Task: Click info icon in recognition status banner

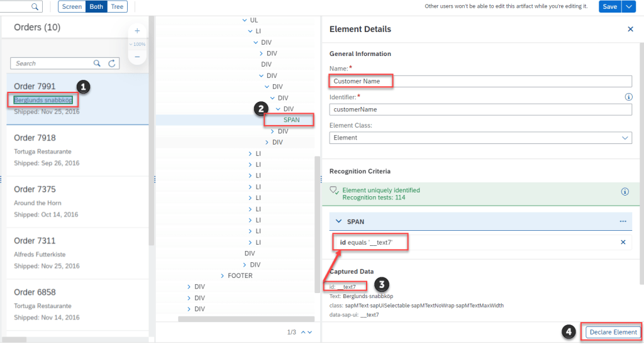Action: click(x=625, y=192)
